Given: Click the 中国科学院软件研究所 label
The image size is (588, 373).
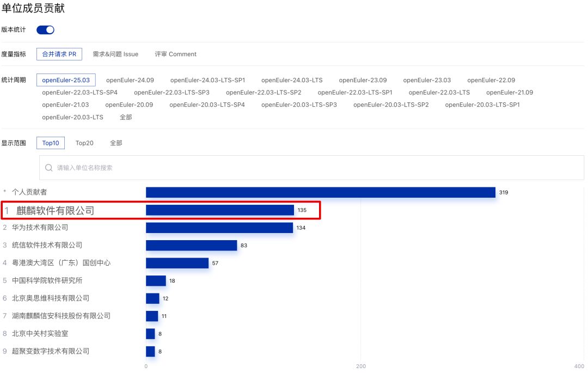Looking at the screenshot, I should tap(47, 280).
